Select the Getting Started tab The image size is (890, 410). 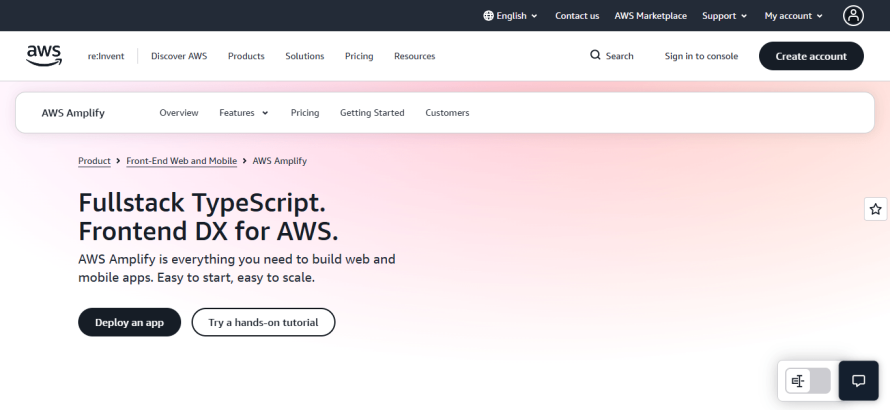coord(372,113)
